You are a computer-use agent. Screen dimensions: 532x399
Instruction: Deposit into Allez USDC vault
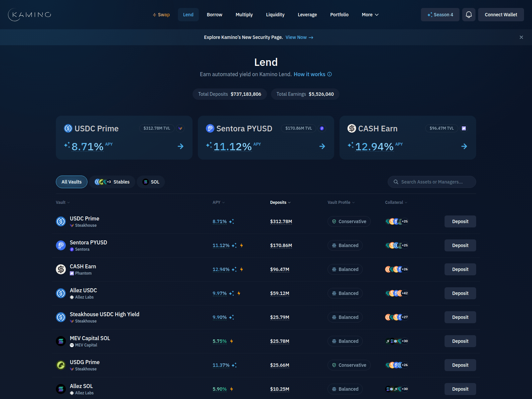tap(460, 293)
